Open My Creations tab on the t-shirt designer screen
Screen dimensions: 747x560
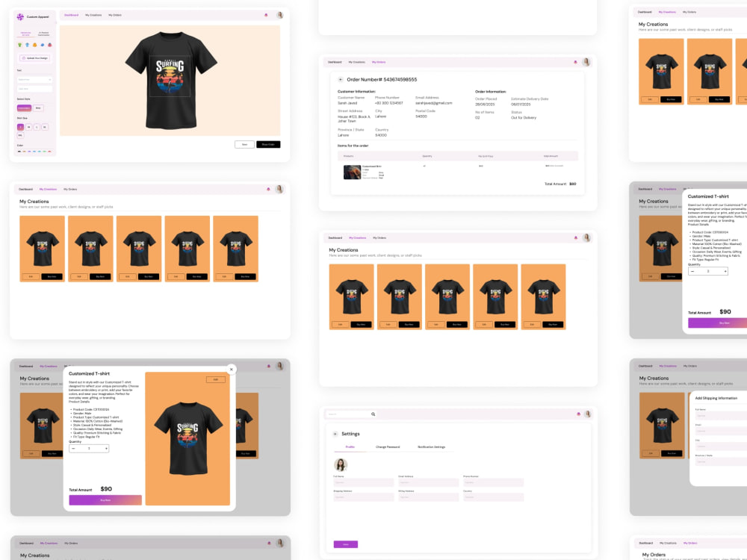tap(93, 15)
